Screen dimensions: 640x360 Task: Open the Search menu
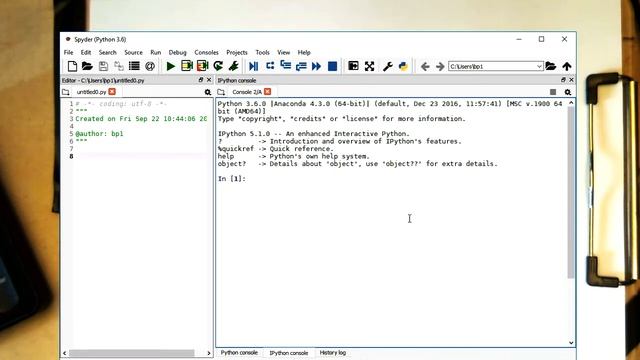(107, 52)
